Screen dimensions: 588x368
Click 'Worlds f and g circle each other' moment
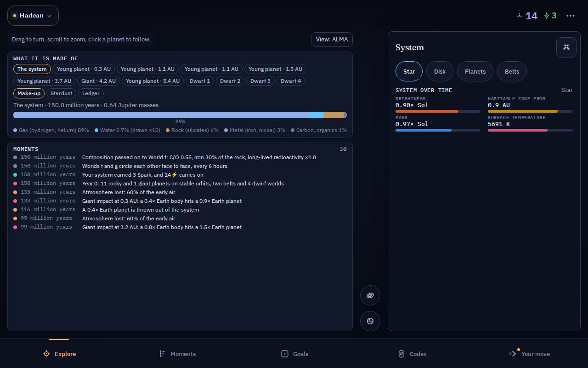(x=180, y=166)
